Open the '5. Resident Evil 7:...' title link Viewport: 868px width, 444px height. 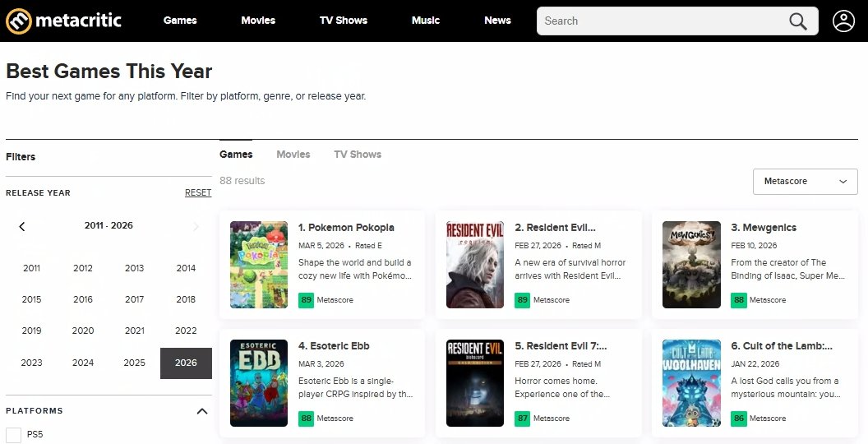click(x=561, y=346)
